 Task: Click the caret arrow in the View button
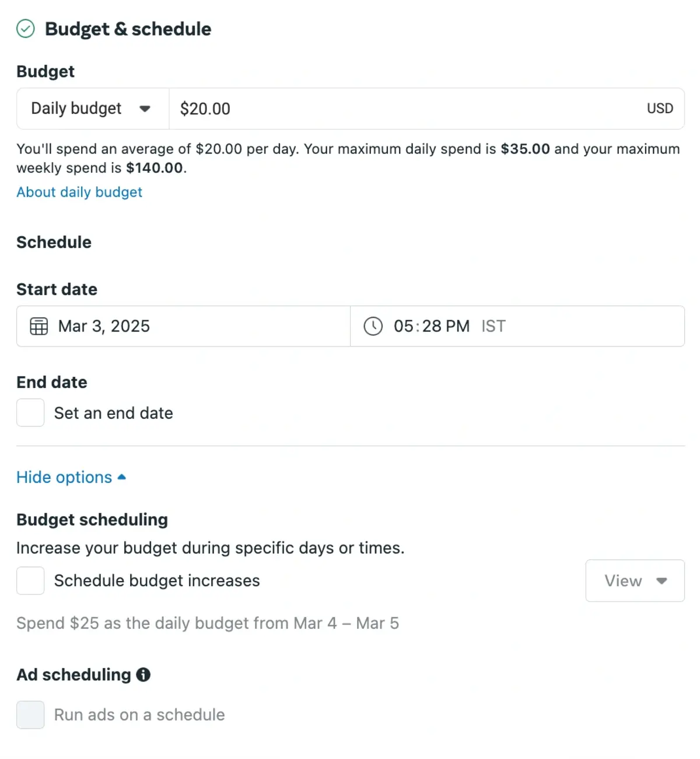[x=661, y=581]
